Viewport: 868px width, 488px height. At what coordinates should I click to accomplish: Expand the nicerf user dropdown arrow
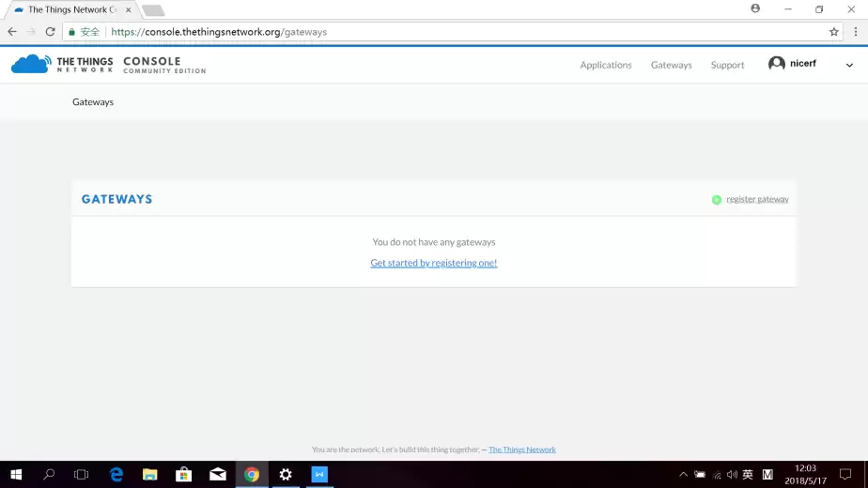(x=849, y=65)
